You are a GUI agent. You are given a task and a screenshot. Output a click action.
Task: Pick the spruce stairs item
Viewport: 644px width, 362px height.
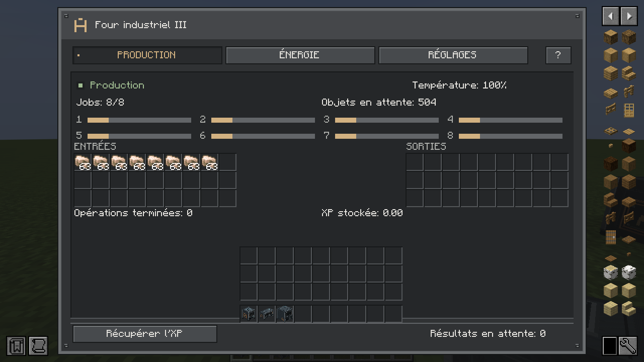610,200
